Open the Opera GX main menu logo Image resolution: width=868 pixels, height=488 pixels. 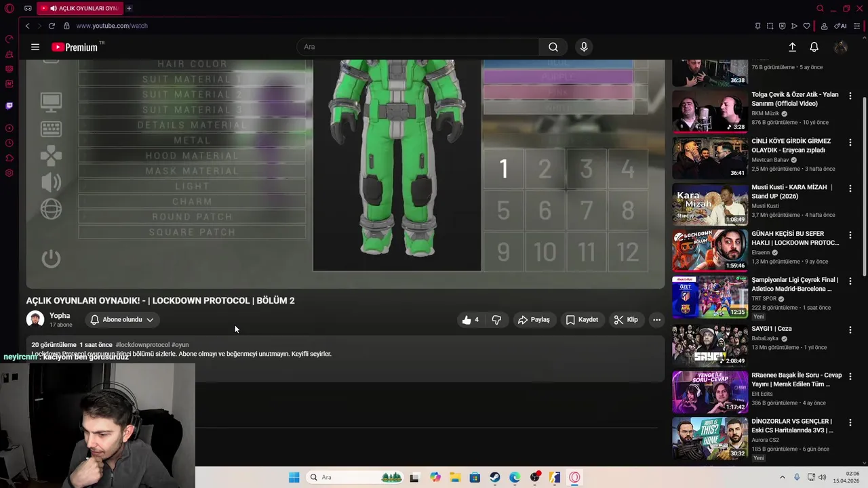point(9,8)
